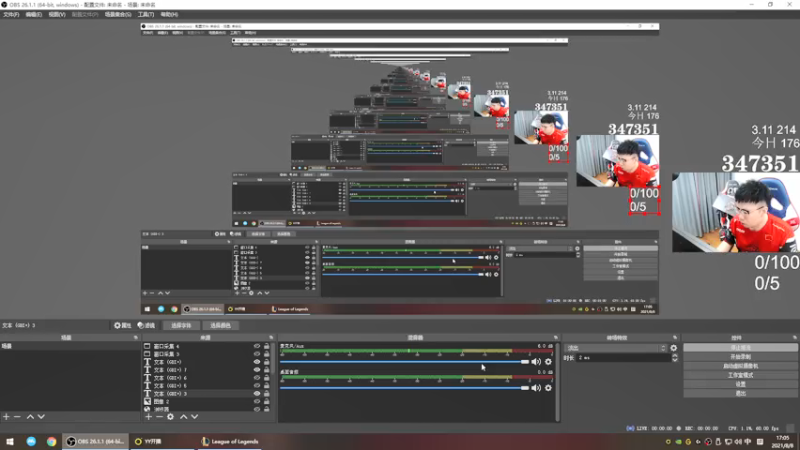Toggle lock on 文本 (GDI+) 7 source

[x=266, y=370]
